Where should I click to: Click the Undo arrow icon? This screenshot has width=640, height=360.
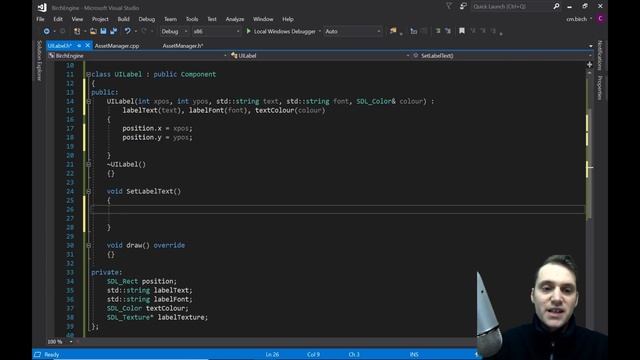[x=127, y=31]
